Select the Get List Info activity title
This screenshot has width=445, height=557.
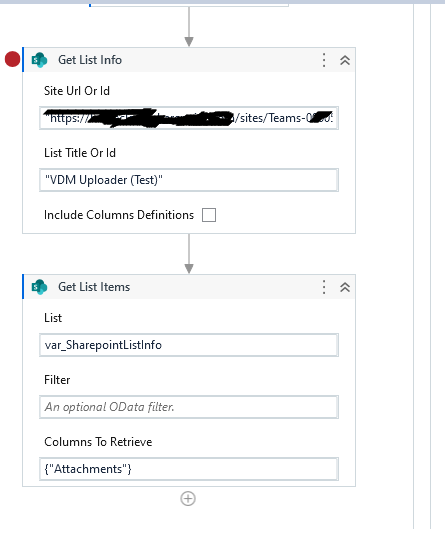pyautogui.click(x=90, y=60)
